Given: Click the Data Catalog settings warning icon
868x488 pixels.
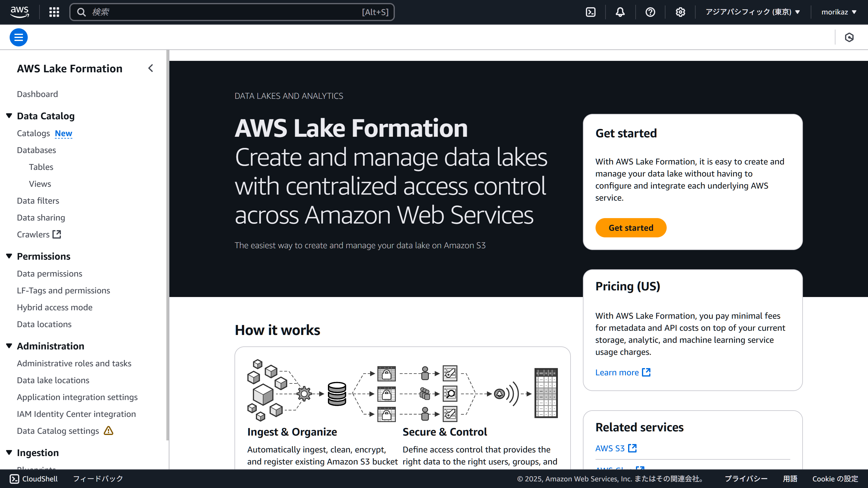Looking at the screenshot, I should point(108,431).
